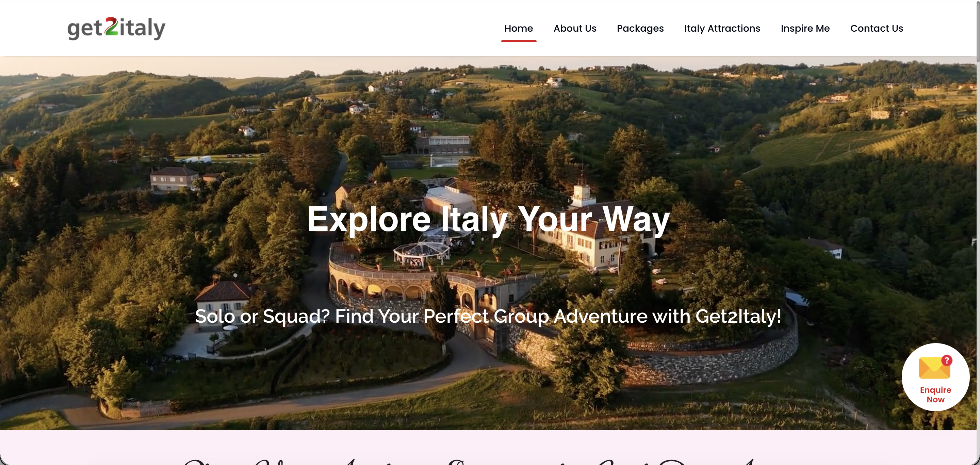The width and height of the screenshot is (980, 465).
Task: Click the Enquire Now text label
Action: [x=935, y=395]
